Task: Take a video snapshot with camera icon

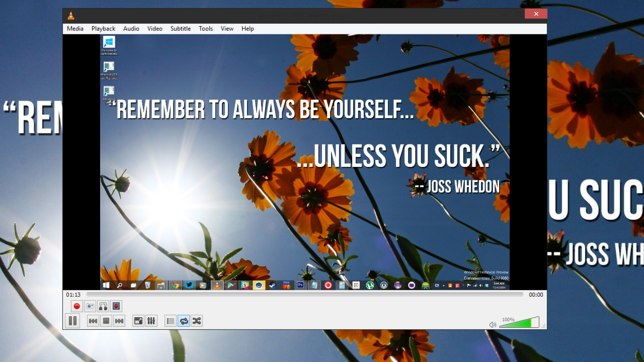Action: [90, 306]
